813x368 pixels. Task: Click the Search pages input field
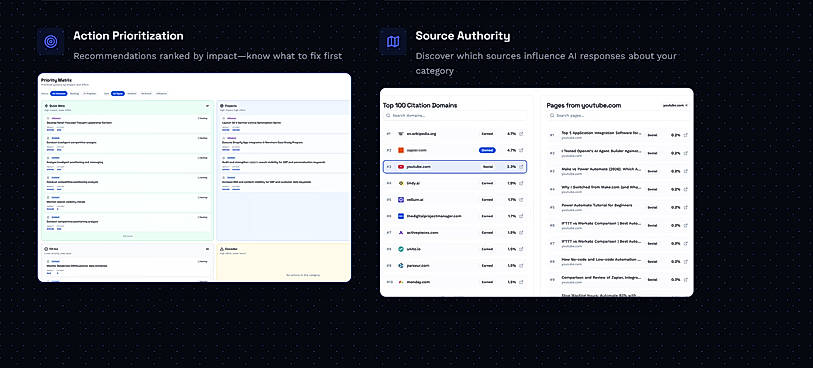pos(618,116)
